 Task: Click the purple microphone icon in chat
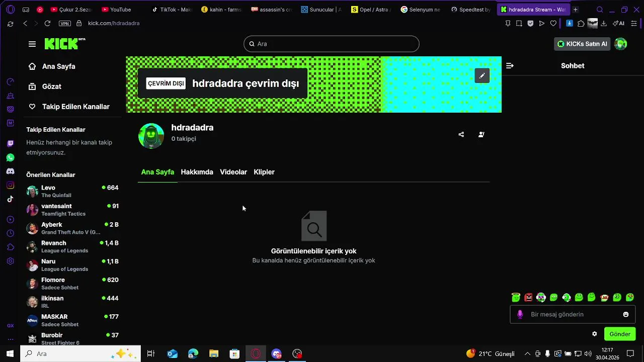tap(520, 314)
